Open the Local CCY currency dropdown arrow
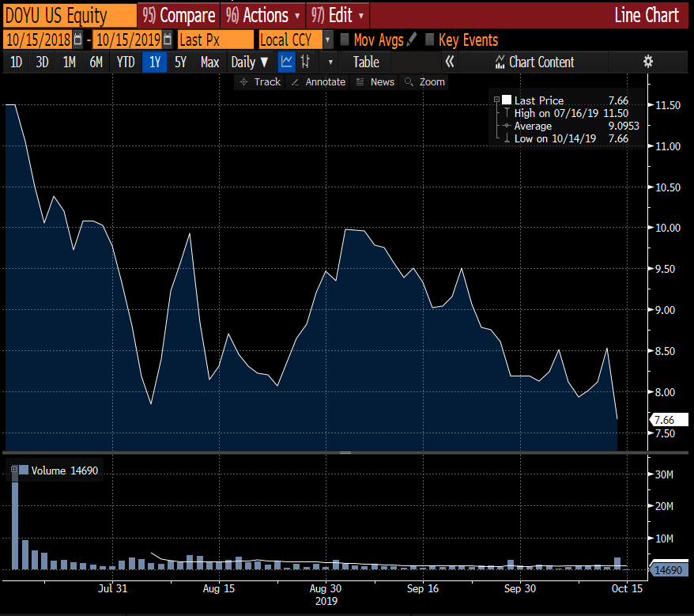 (x=328, y=40)
